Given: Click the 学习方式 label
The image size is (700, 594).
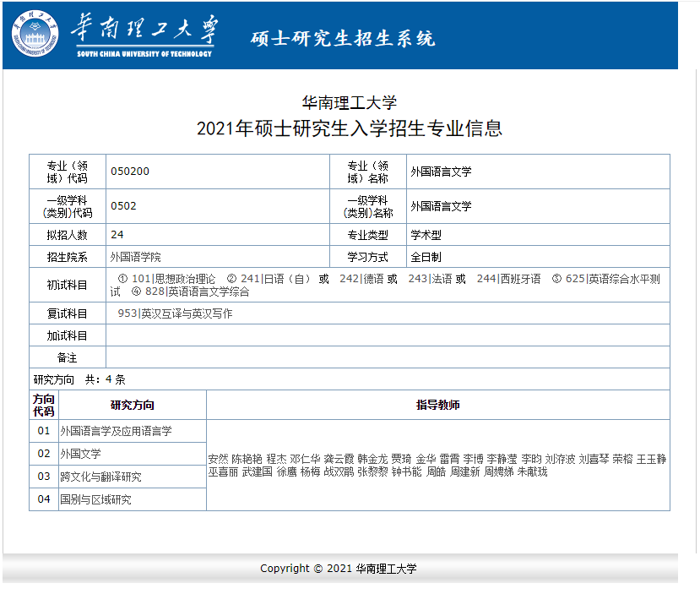Looking at the screenshot, I should (368, 257).
